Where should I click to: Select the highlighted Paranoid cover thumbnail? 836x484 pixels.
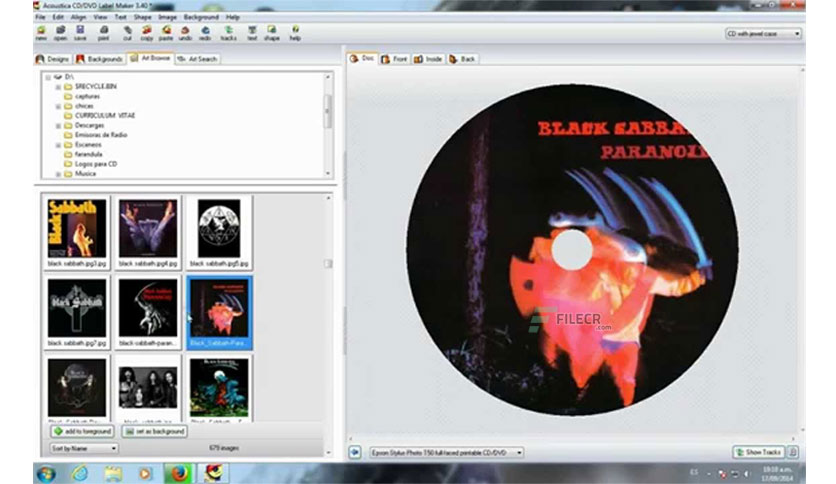(x=219, y=312)
